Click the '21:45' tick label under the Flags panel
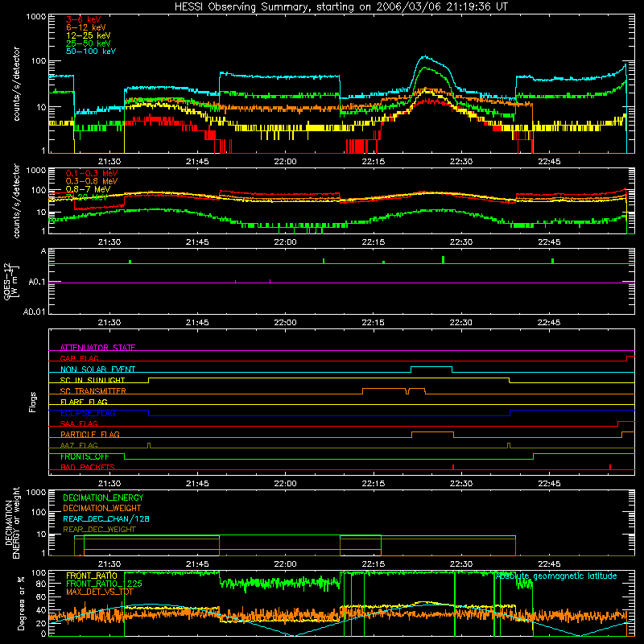Image resolution: width=644 pixels, height=644 pixels. pos(197,484)
